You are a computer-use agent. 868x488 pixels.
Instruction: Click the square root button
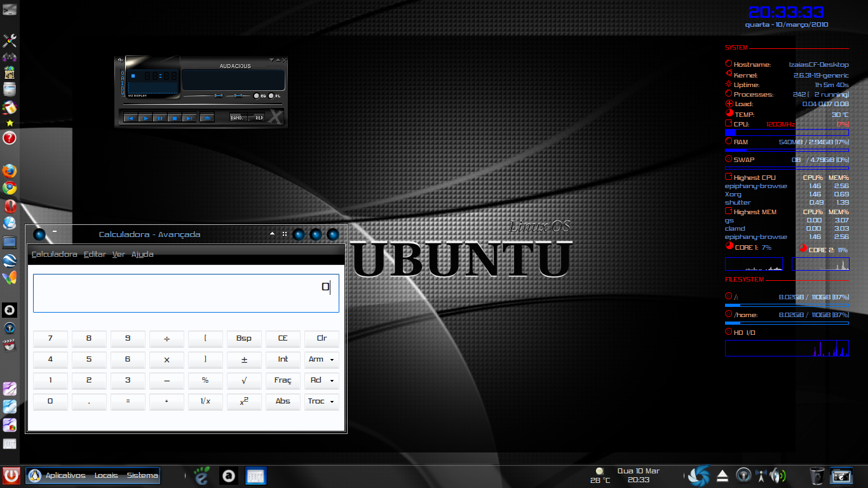[244, 380]
